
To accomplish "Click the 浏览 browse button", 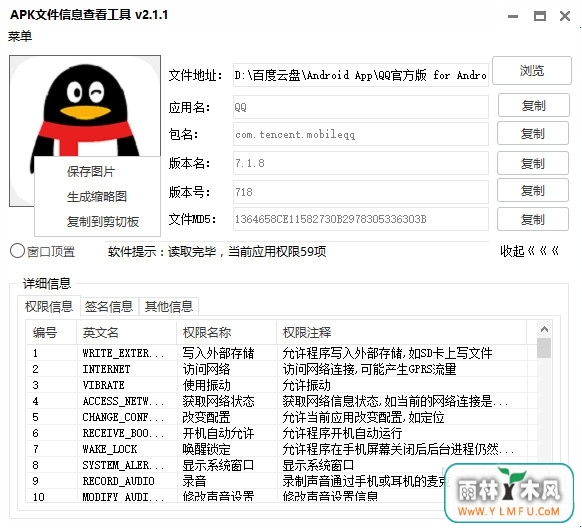I will click(532, 70).
